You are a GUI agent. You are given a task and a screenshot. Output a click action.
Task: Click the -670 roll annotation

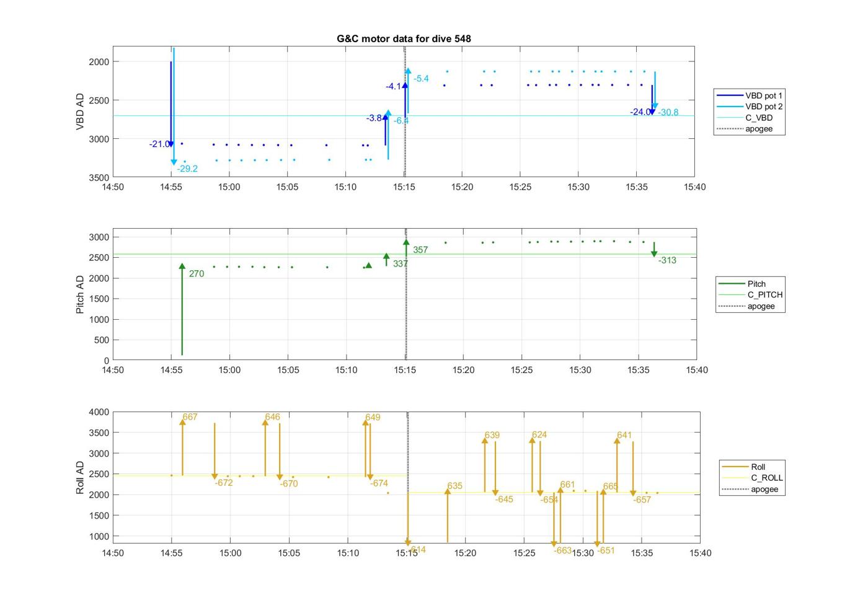point(289,484)
